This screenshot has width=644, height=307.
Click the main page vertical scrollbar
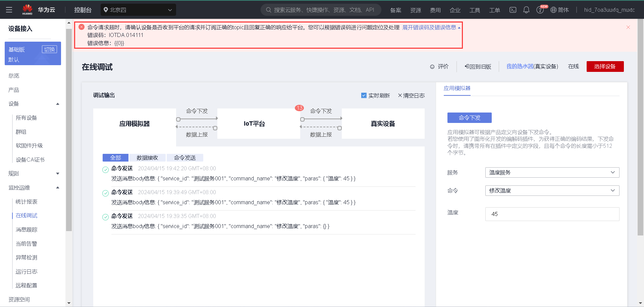pyautogui.click(x=640, y=127)
